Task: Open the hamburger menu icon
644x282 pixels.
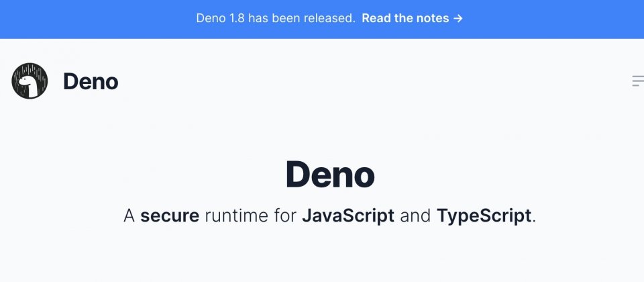Action: (x=638, y=81)
